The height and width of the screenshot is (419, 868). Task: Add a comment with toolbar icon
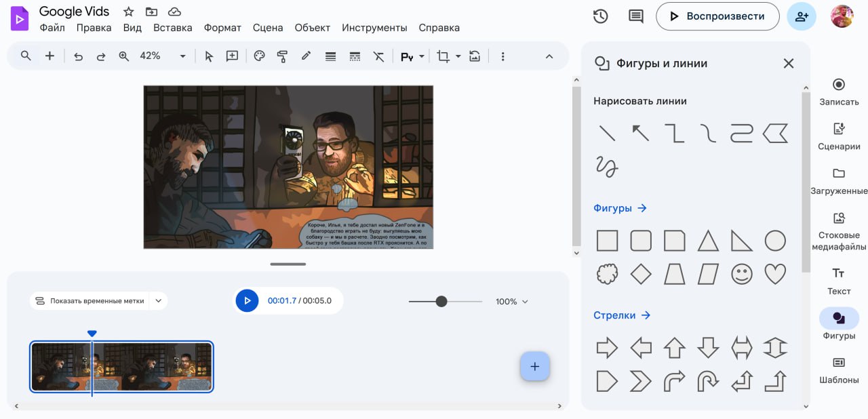click(x=232, y=56)
